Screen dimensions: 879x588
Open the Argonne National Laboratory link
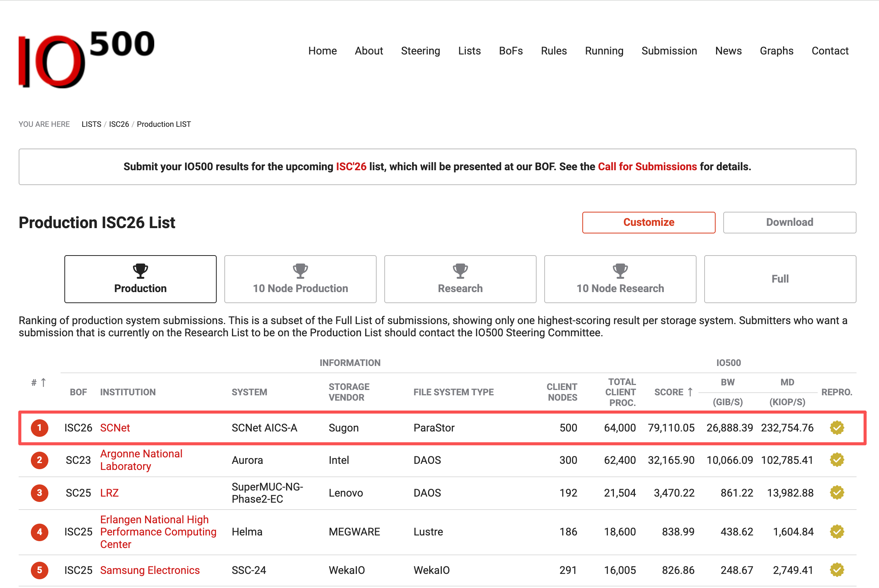coord(141,460)
